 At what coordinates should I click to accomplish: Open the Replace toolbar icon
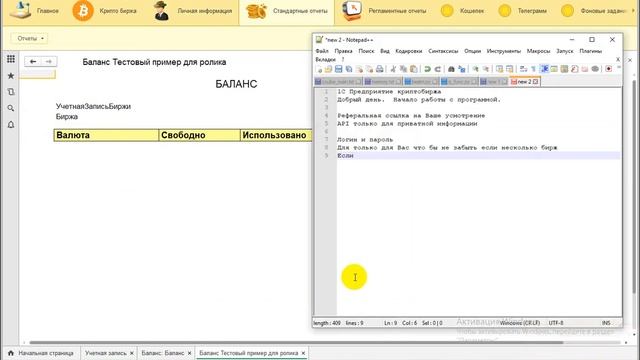[x=462, y=69]
